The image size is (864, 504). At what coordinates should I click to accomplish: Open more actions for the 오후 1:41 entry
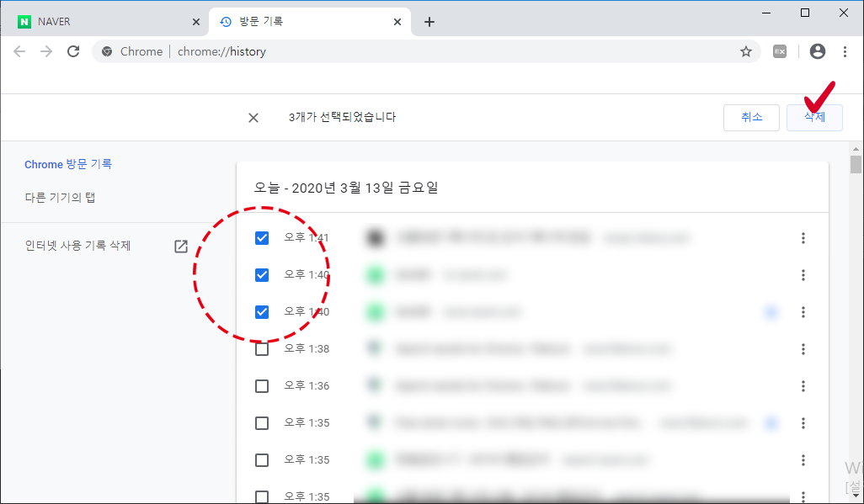(x=803, y=238)
